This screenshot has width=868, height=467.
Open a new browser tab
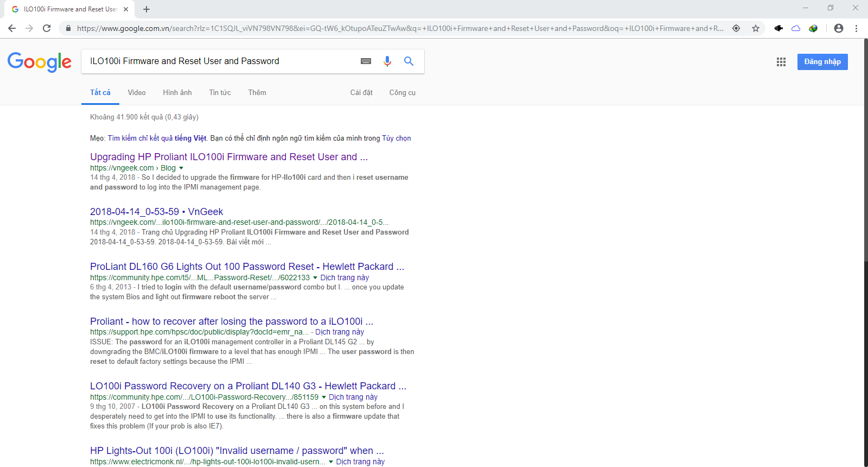click(146, 9)
